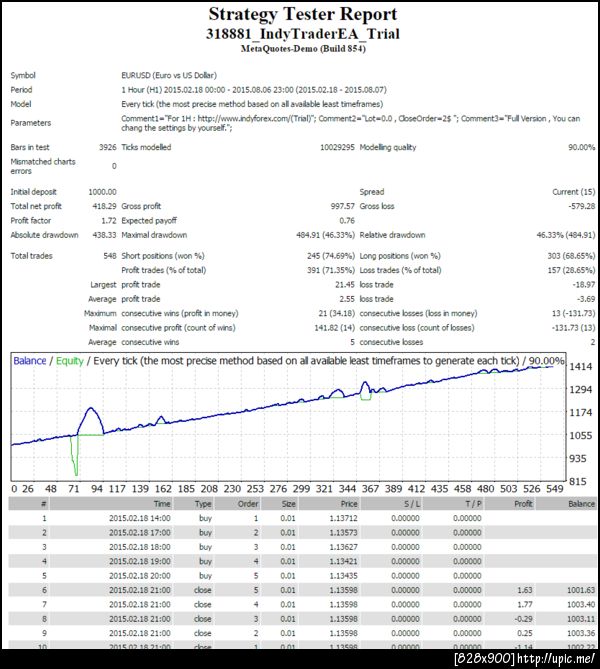Click the Model 'Every tick' description

pyautogui.click(x=252, y=104)
